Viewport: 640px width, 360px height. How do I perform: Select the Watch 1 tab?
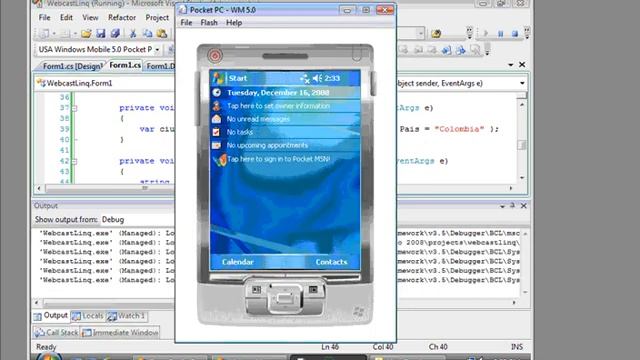pyautogui.click(x=127, y=316)
